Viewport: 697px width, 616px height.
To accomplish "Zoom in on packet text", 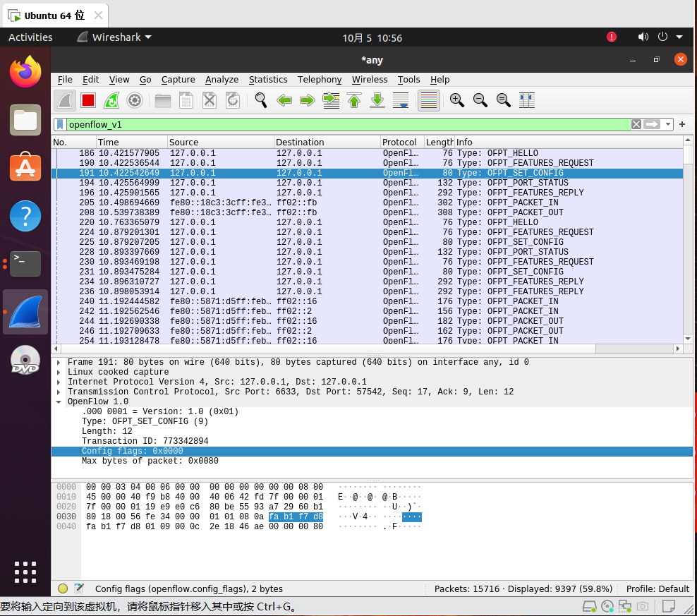I will coord(457,100).
